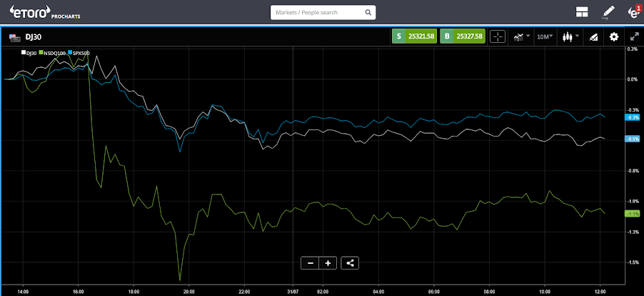Viewport: 644px width, 296px height.
Task: Click the DJ30 flag instrument icon
Action: [x=15, y=37]
